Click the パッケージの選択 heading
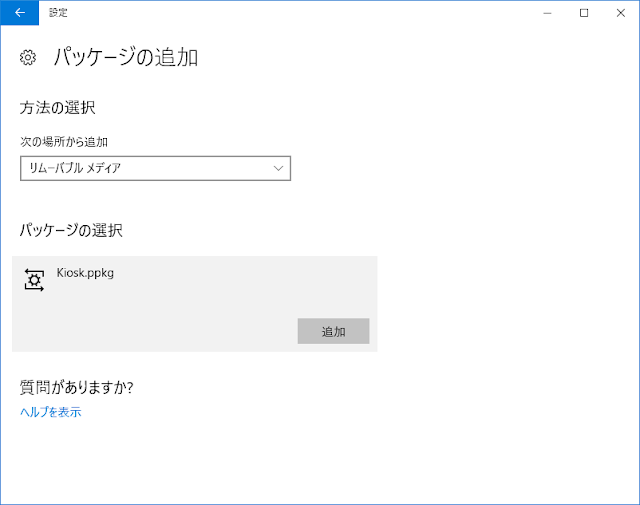The image size is (640, 505). tap(71, 230)
